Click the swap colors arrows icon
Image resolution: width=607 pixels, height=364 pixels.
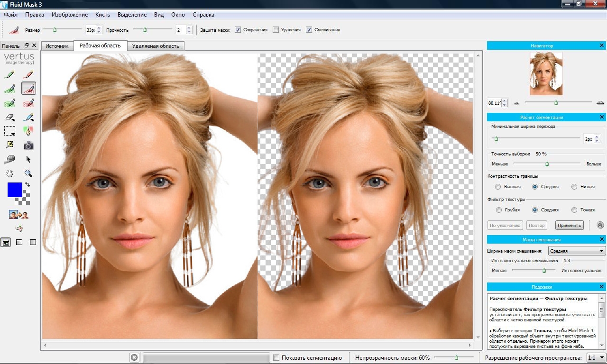[28, 184]
